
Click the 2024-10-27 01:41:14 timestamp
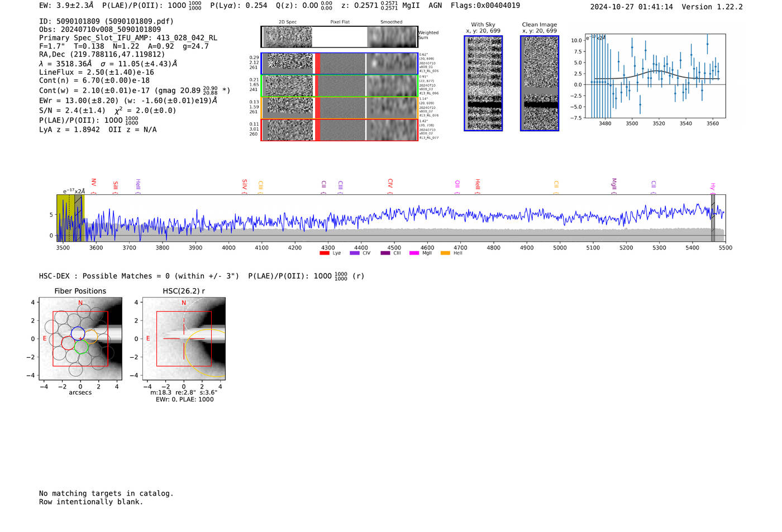point(632,7)
